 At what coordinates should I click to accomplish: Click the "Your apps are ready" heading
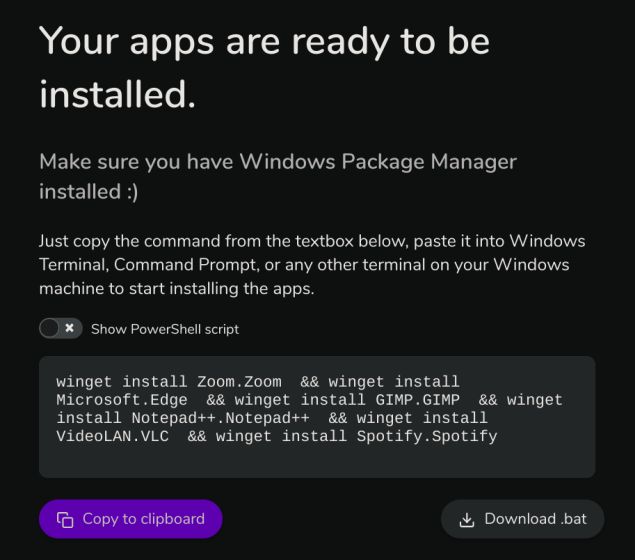[264, 42]
